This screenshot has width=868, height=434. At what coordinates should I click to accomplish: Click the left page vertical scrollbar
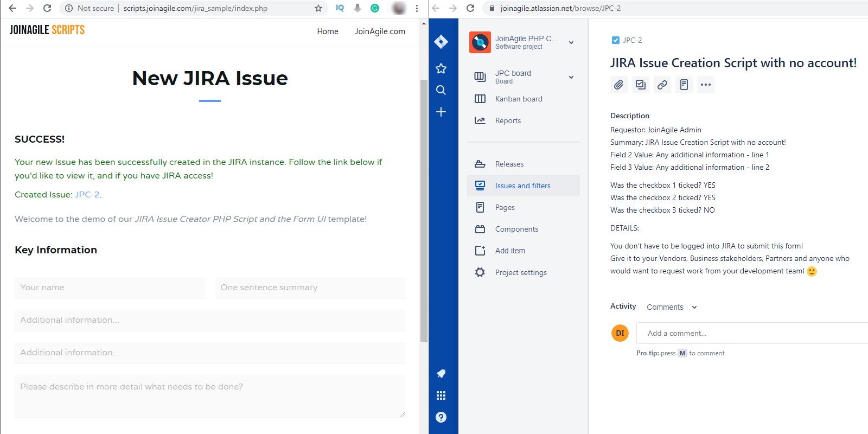(x=424, y=210)
